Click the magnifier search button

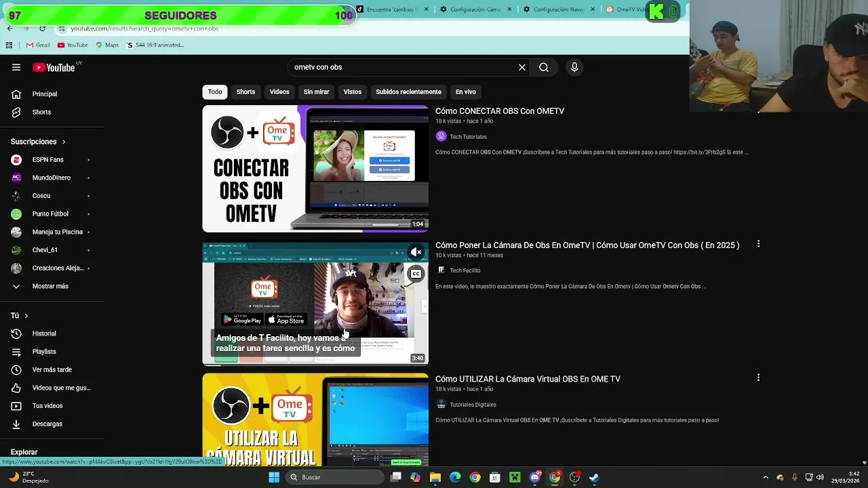[544, 67]
